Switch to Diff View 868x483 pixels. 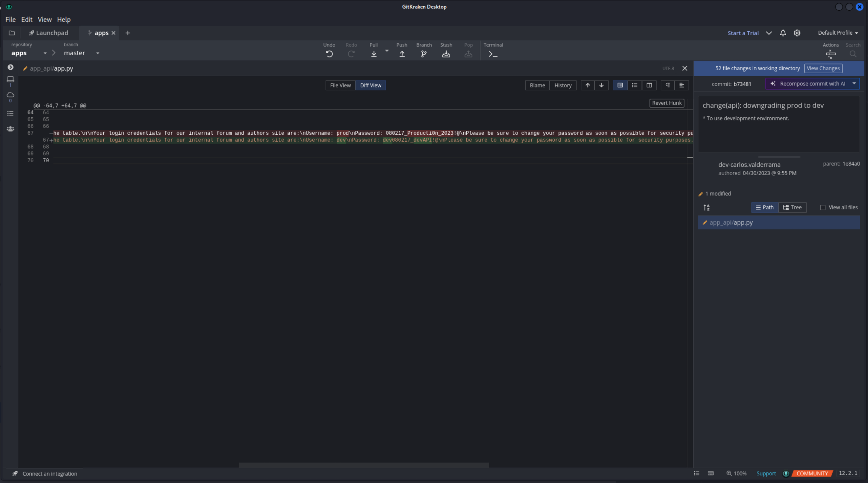[371, 85]
